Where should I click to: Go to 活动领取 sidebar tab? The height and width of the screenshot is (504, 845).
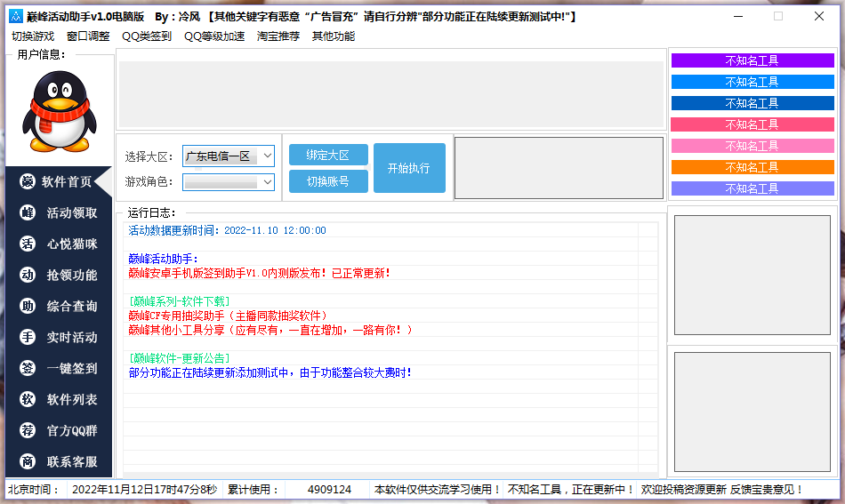(58, 212)
